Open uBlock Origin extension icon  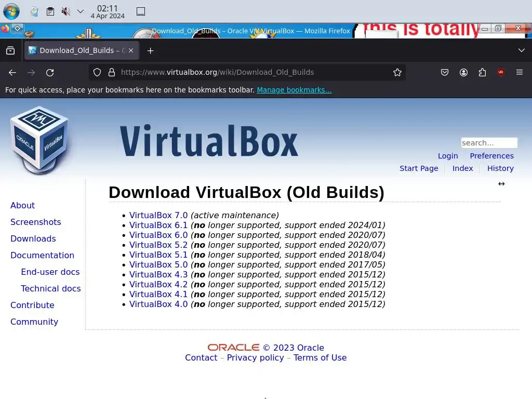tap(501, 72)
